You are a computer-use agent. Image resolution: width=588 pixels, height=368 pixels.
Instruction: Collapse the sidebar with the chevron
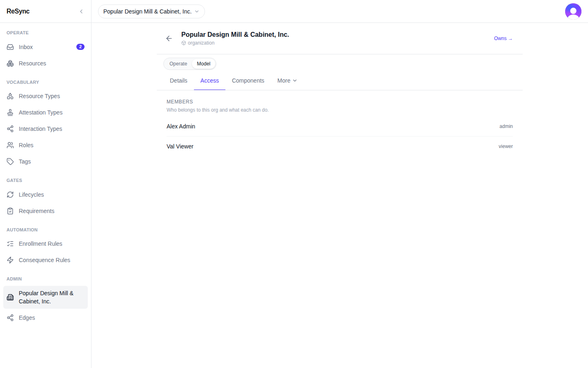pos(81,11)
